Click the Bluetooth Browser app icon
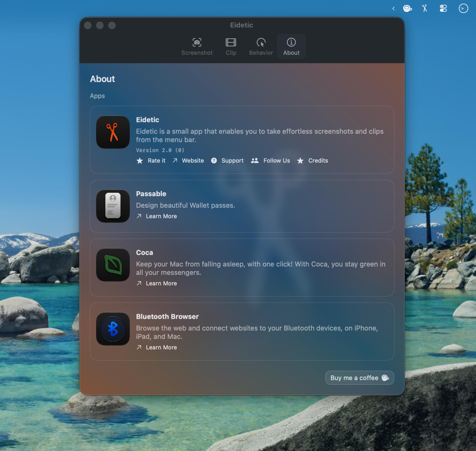476x451 pixels. [x=113, y=329]
